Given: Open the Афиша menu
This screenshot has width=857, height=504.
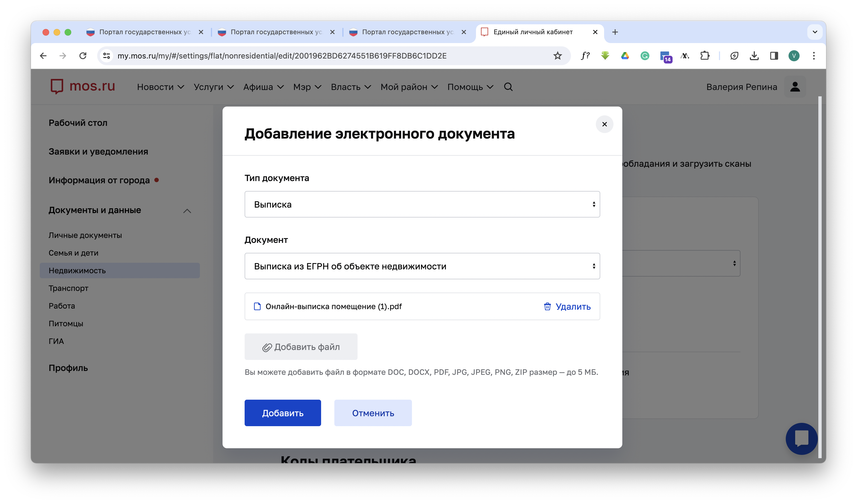Looking at the screenshot, I should click(x=263, y=87).
